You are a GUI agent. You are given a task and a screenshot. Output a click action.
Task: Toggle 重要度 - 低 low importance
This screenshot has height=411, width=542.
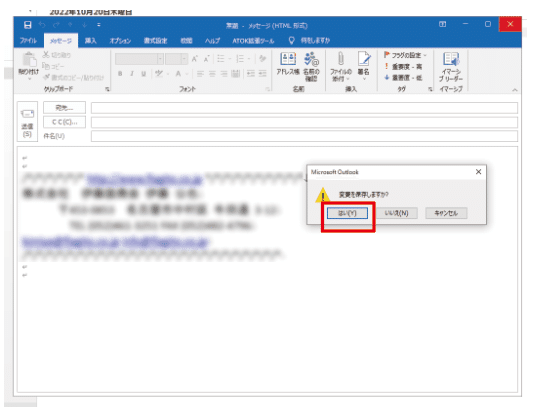point(403,78)
